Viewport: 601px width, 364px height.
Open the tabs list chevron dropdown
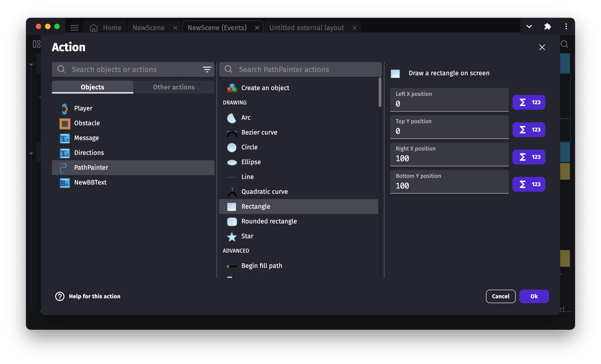(x=529, y=27)
